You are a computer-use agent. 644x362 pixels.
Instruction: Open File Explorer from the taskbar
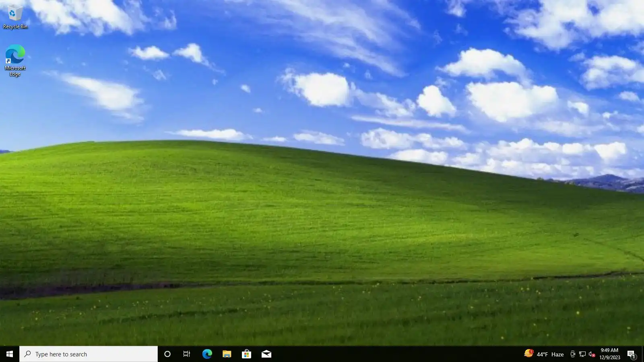click(x=227, y=354)
